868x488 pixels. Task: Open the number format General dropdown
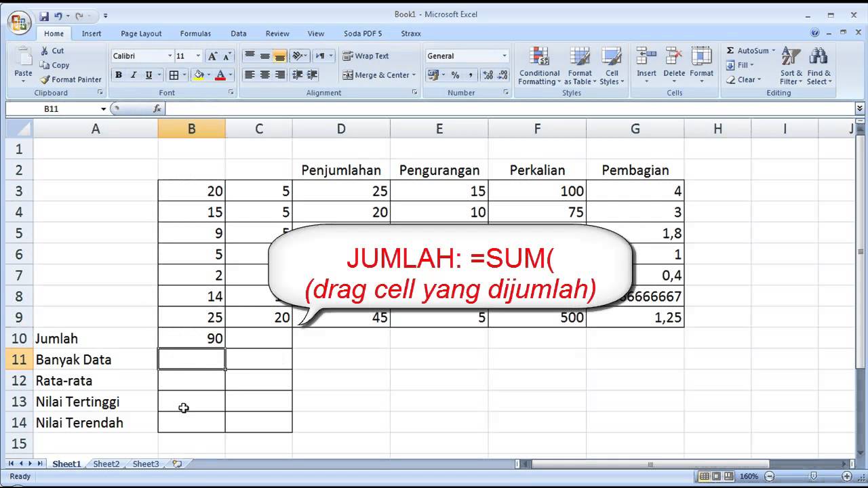click(504, 56)
